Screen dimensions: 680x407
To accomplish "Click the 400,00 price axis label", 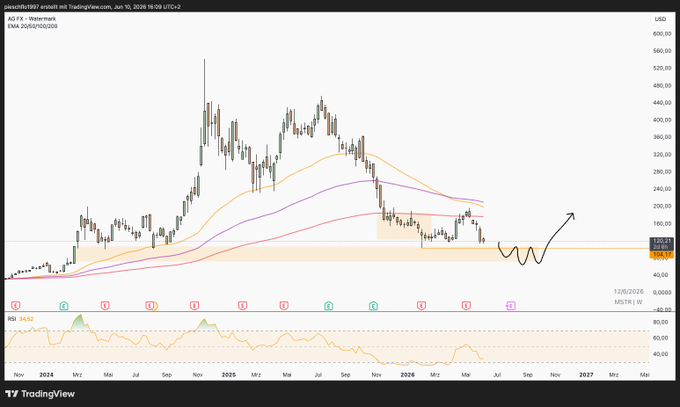I will click(x=662, y=120).
